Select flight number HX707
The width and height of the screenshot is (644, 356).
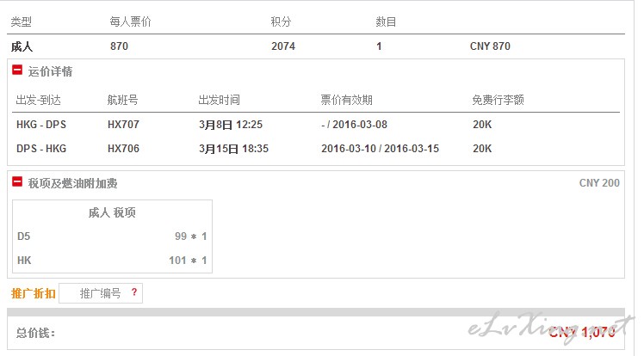click(x=123, y=125)
